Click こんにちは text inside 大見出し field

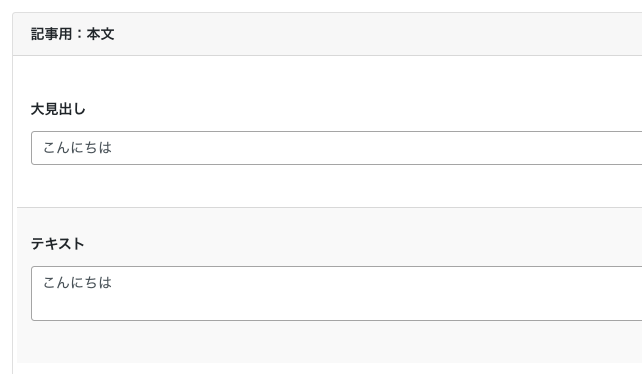pyautogui.click(x=77, y=148)
